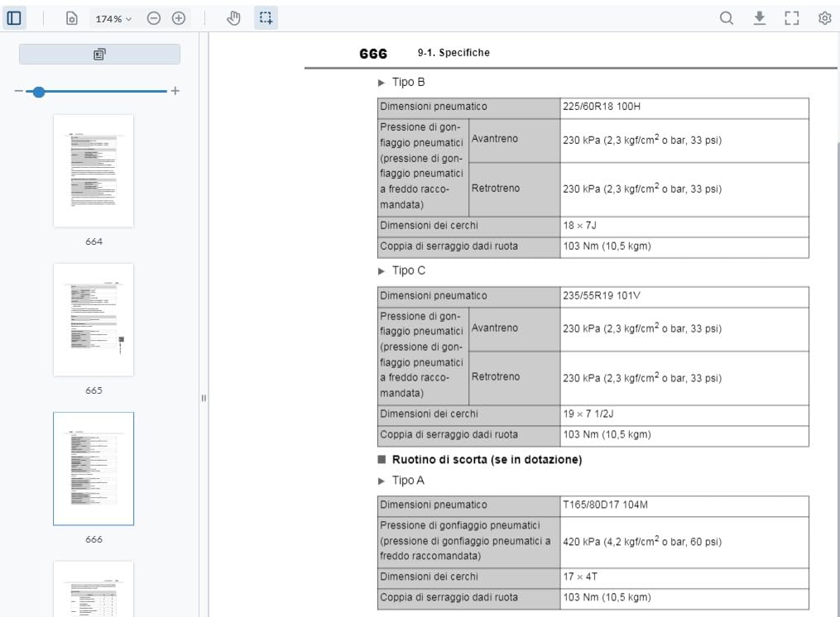This screenshot has width=840, height=617.
Task: Click the '19 × 7 1/2J' rim size cell
Action: click(684, 414)
